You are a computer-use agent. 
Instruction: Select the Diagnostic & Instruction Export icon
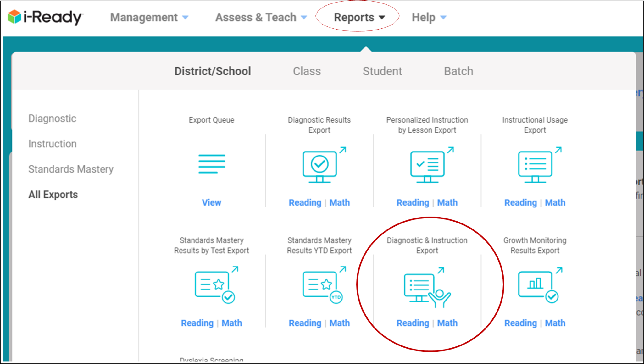pos(427,287)
